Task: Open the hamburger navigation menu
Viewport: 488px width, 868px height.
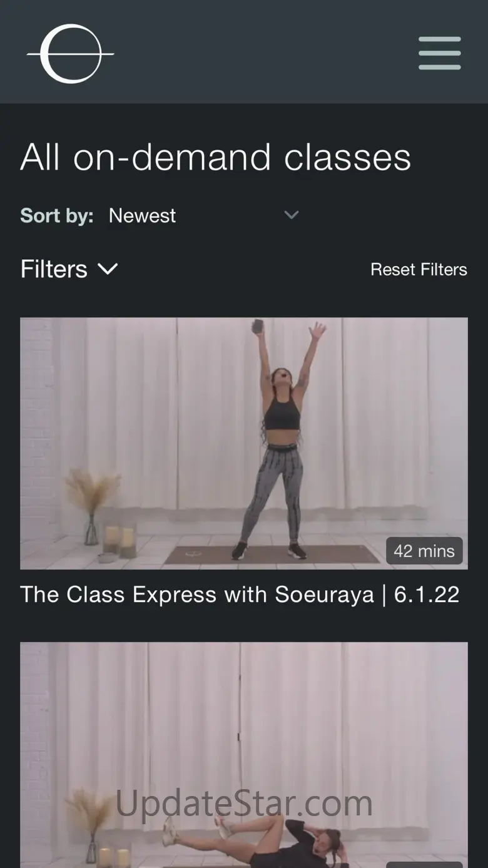Action: 440,53
